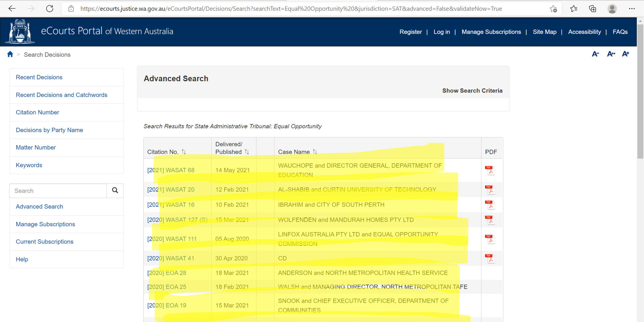
Task: Click the sidebar search magnifier button
Action: (115, 191)
